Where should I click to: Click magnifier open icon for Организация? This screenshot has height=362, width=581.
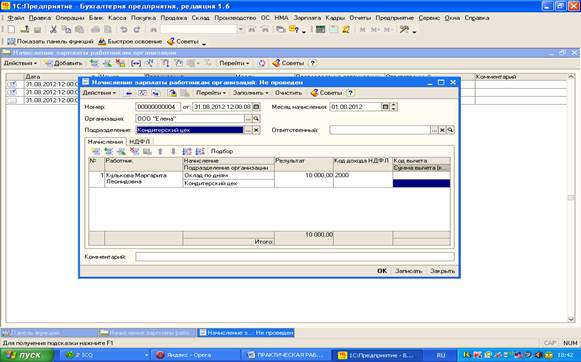click(256, 119)
